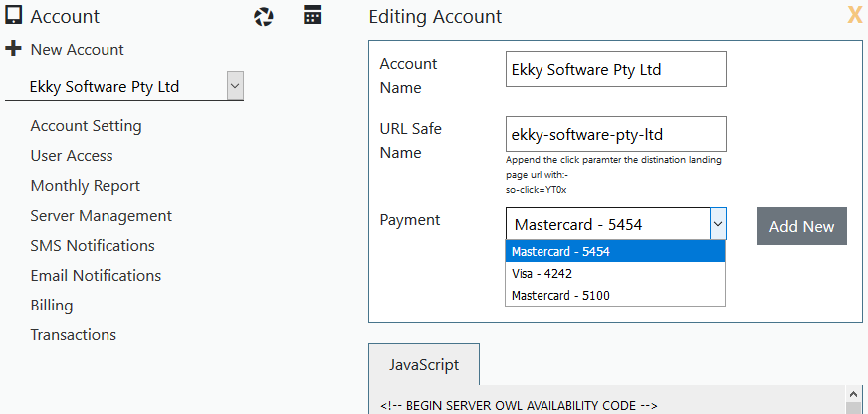Screen dimensions: 868x414
Task: Click the BEGIN SERVER OWL AVAILABILITY CODE line
Action: 519,406
